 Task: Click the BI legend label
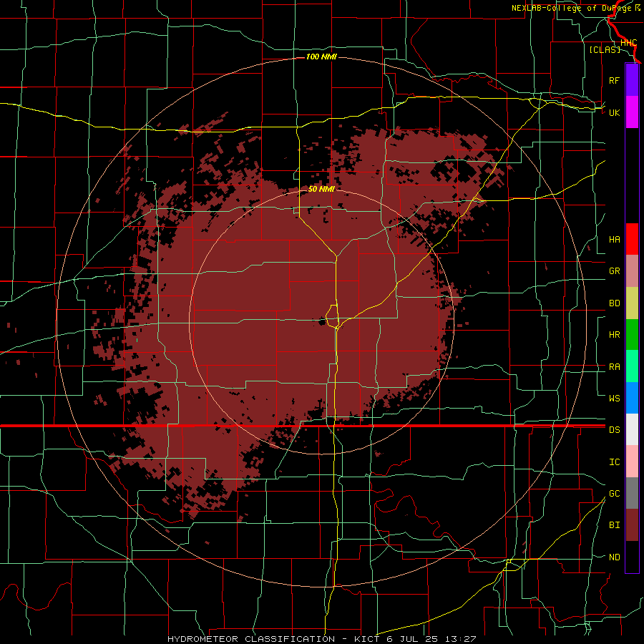[614, 525]
